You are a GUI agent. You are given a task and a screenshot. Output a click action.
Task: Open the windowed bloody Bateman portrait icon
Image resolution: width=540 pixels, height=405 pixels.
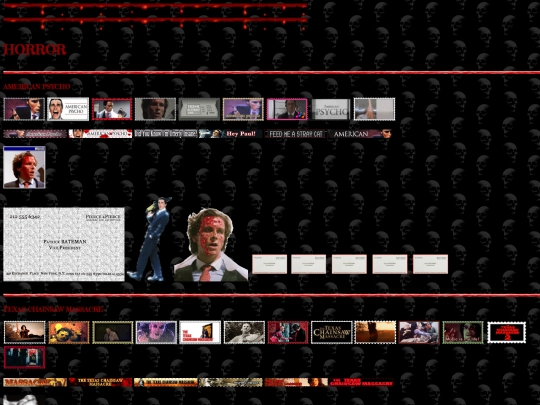[x=24, y=167]
